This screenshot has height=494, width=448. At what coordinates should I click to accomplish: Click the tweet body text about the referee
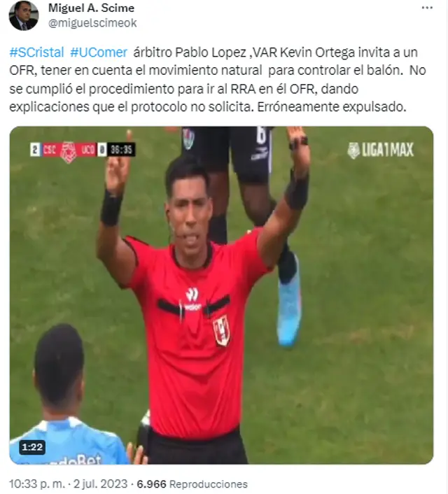coord(218,80)
